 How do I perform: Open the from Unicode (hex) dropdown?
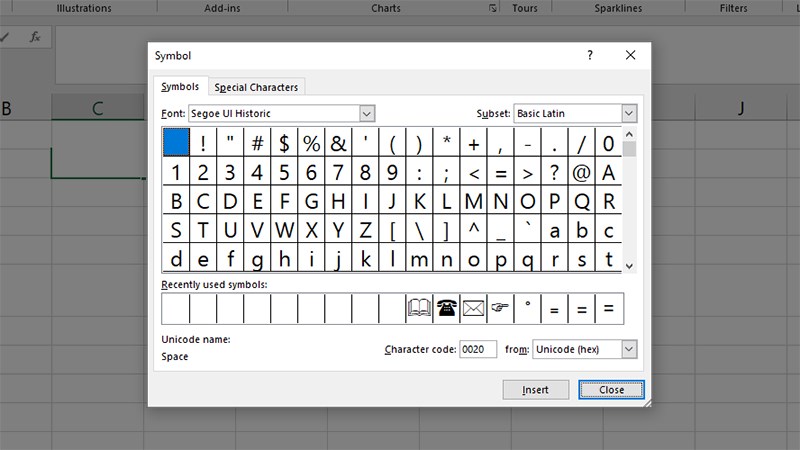click(628, 349)
